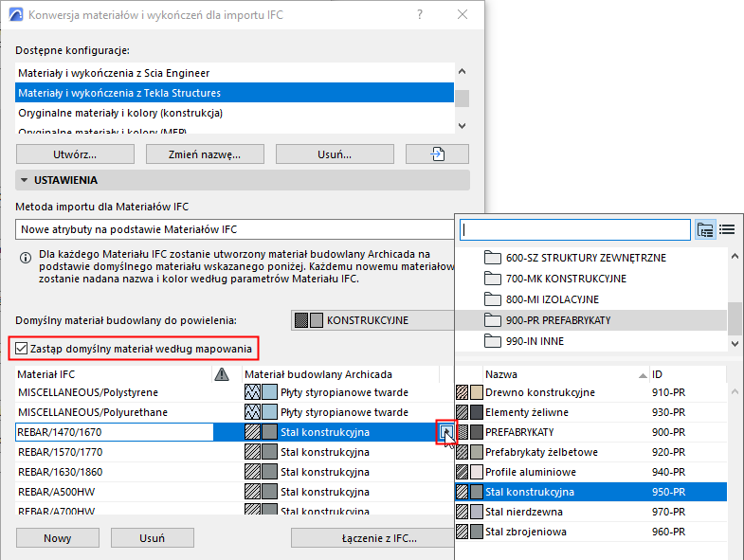Click the color swatch beside Drewno konstrukcyjne
Viewport: 744px width, 560px height.
tap(477, 392)
